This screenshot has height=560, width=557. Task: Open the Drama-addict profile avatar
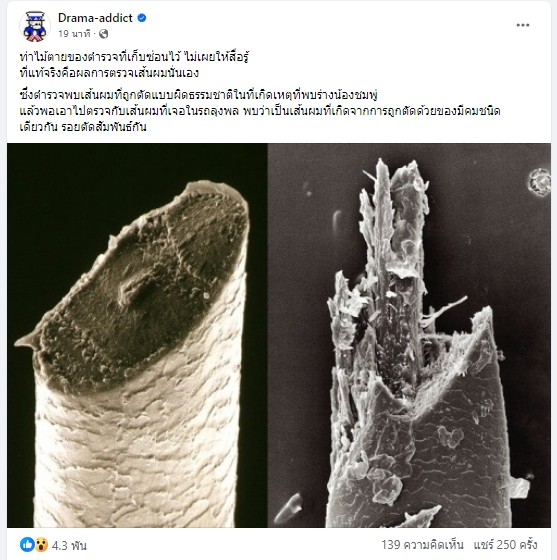click(x=35, y=26)
